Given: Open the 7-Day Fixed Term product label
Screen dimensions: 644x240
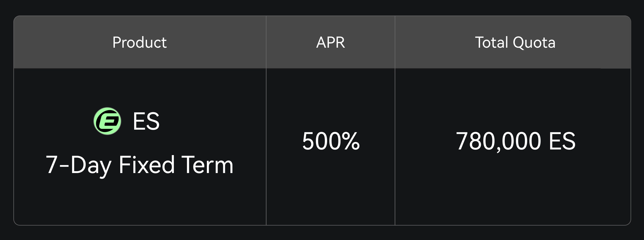Looking at the screenshot, I should coord(140,165).
